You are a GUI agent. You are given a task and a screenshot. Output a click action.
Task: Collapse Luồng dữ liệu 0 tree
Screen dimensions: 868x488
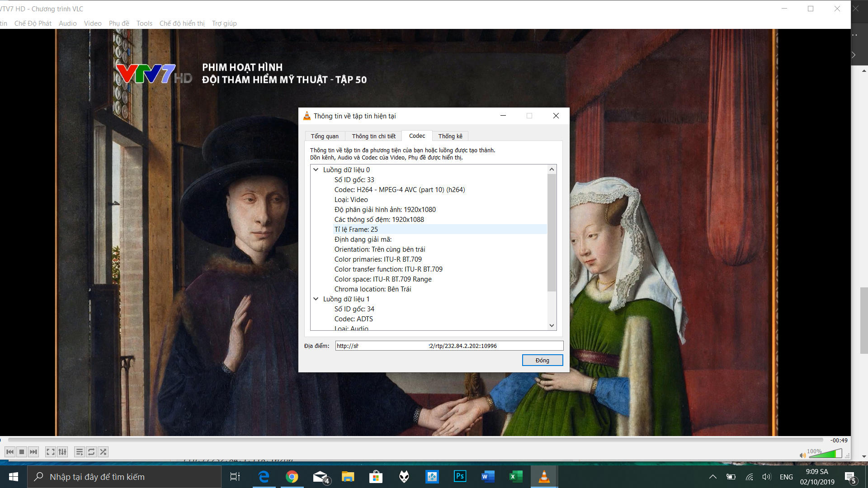(316, 170)
